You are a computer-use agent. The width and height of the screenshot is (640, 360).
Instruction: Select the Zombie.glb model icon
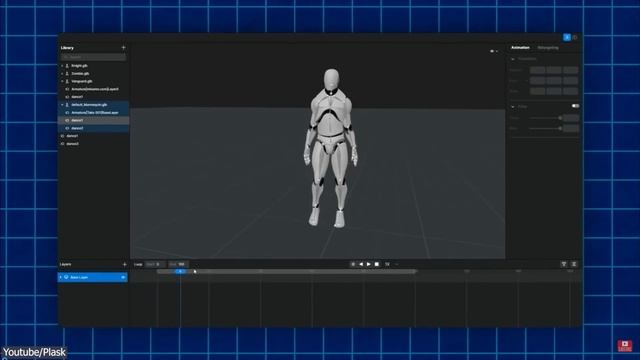(x=67, y=73)
